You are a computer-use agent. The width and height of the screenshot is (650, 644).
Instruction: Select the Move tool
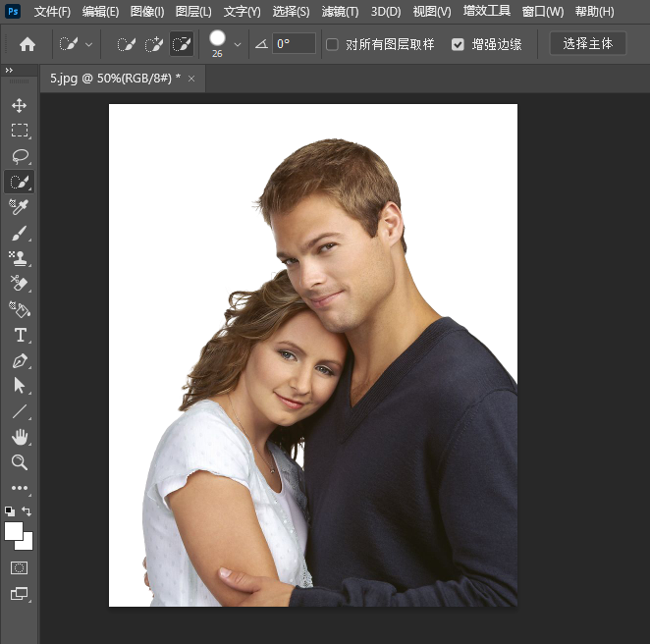coord(19,105)
